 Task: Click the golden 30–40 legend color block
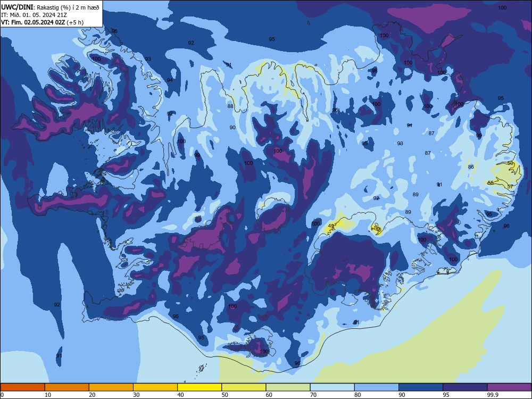click(155, 387)
